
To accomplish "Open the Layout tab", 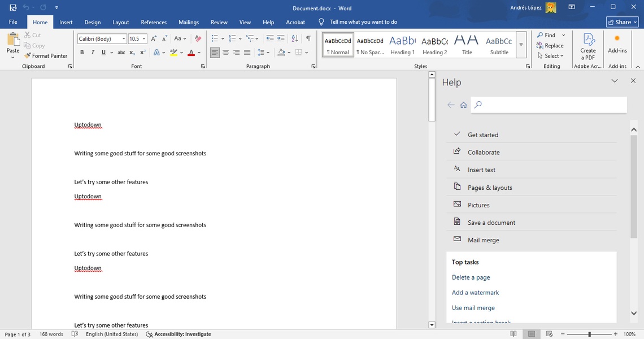I will point(121,23).
